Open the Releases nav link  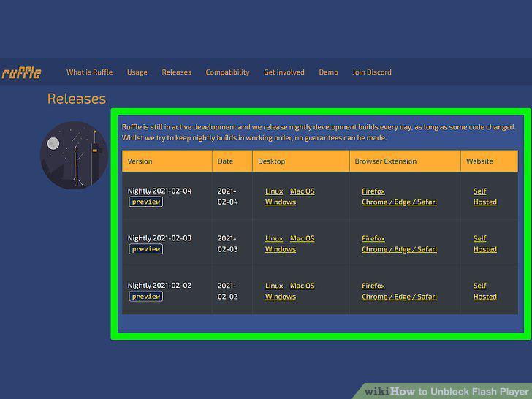pos(176,72)
